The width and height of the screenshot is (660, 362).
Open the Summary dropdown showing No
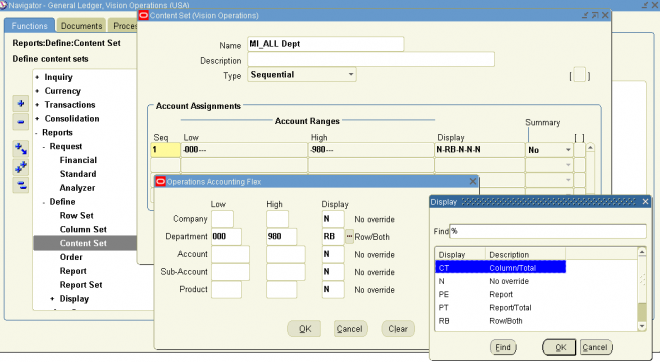click(568, 150)
